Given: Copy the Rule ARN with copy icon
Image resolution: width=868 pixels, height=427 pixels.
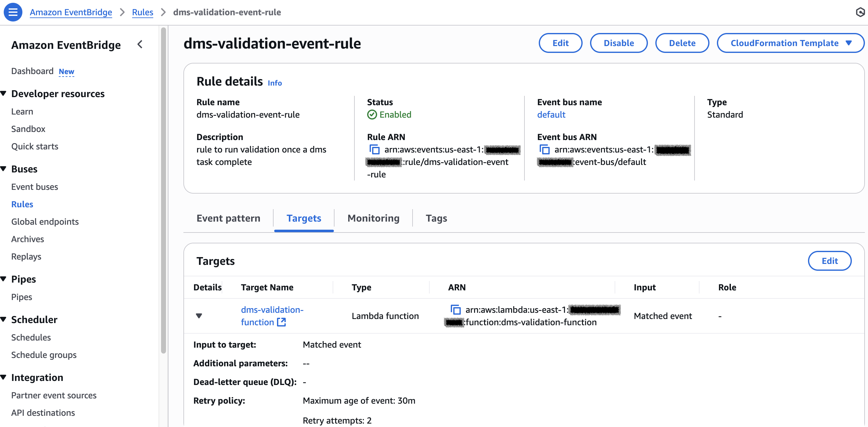Looking at the screenshot, I should pyautogui.click(x=374, y=149).
